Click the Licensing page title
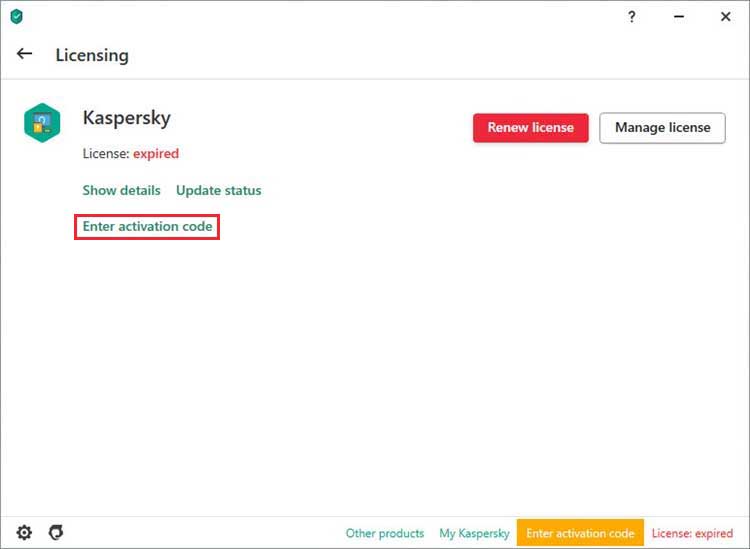This screenshot has height=549, width=750. tap(92, 55)
